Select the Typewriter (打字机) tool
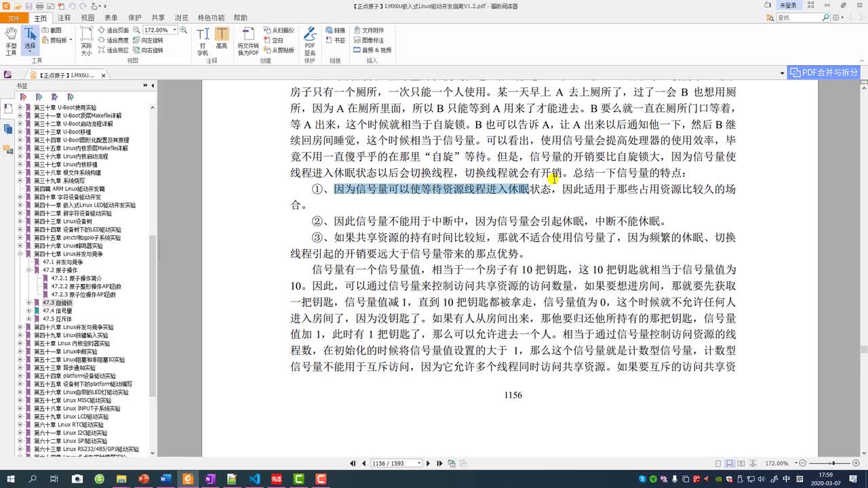This screenshot has height=488, width=868. [203, 41]
